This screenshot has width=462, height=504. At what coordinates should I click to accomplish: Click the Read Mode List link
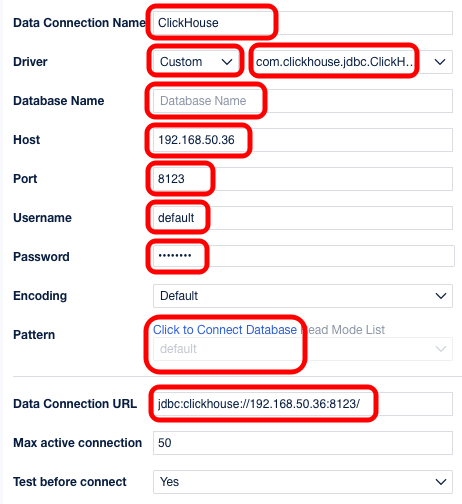click(x=343, y=330)
